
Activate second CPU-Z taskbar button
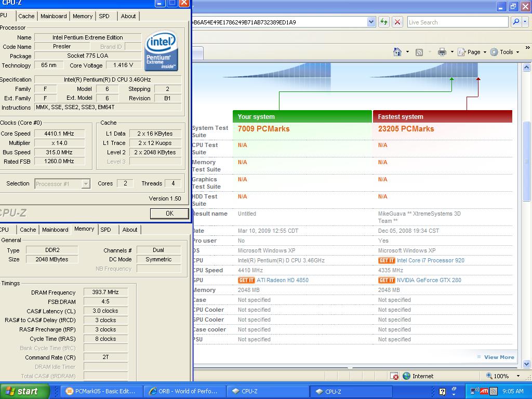[351, 391]
